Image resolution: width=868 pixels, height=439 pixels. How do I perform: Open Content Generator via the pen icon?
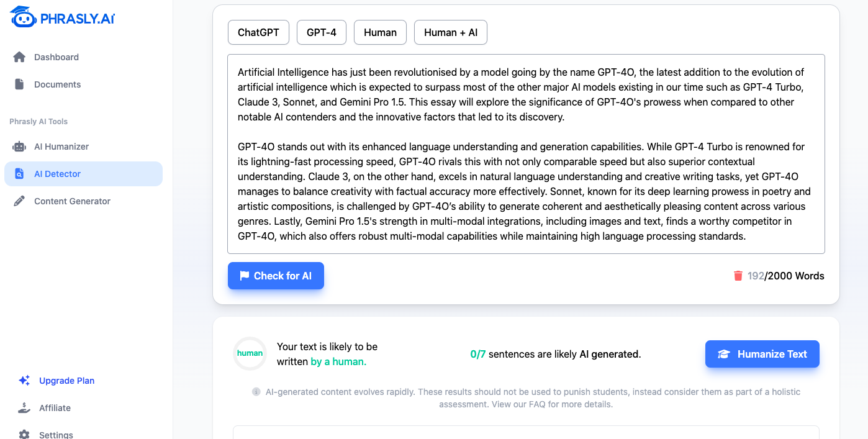click(x=19, y=201)
